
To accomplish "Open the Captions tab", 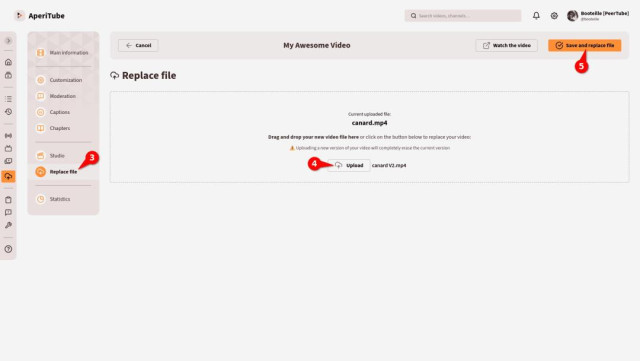I will click(x=63, y=112).
